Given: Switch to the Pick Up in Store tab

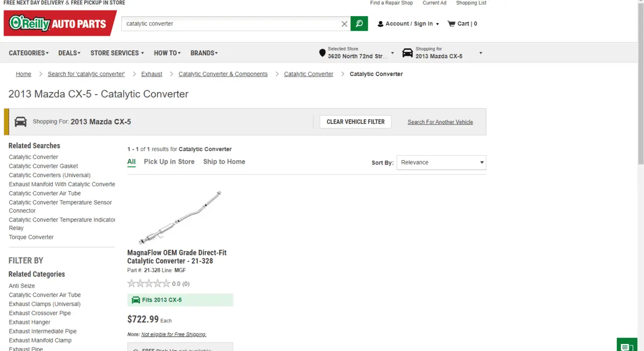Looking at the screenshot, I should click(x=169, y=162).
